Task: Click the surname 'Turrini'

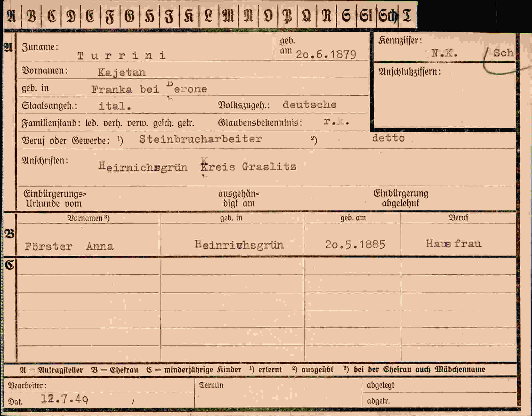Action: coord(122,55)
